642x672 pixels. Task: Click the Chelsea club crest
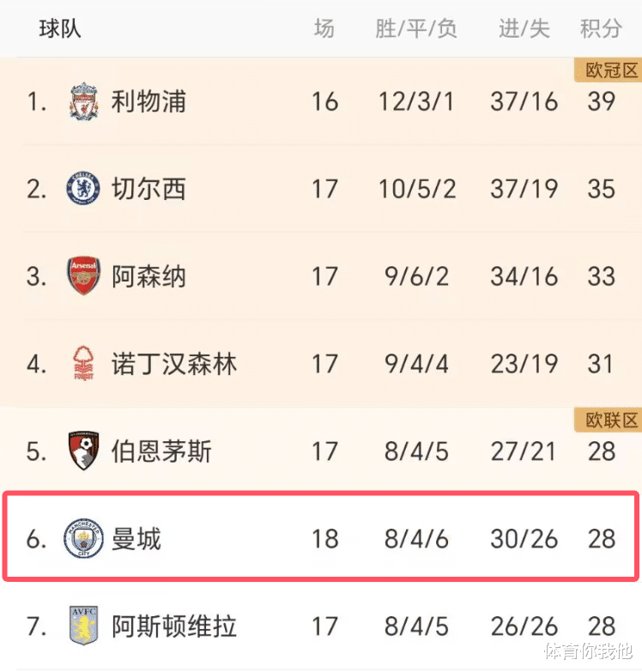83,189
